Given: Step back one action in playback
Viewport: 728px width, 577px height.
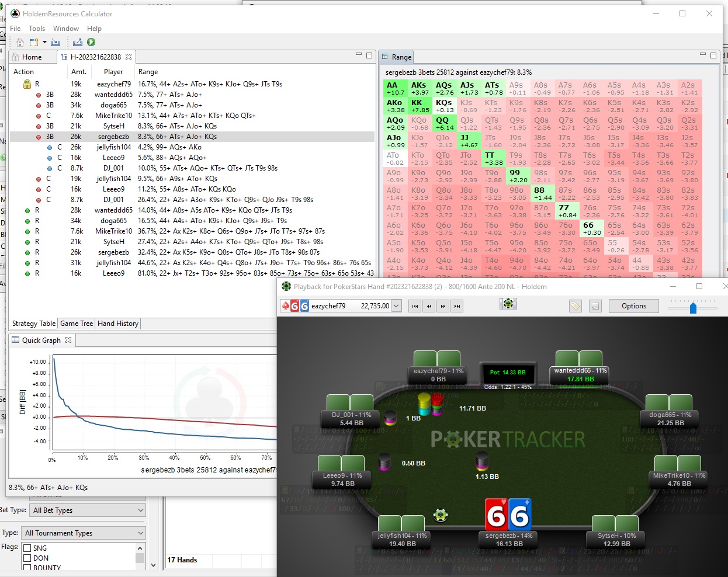Looking at the screenshot, I should coord(429,305).
